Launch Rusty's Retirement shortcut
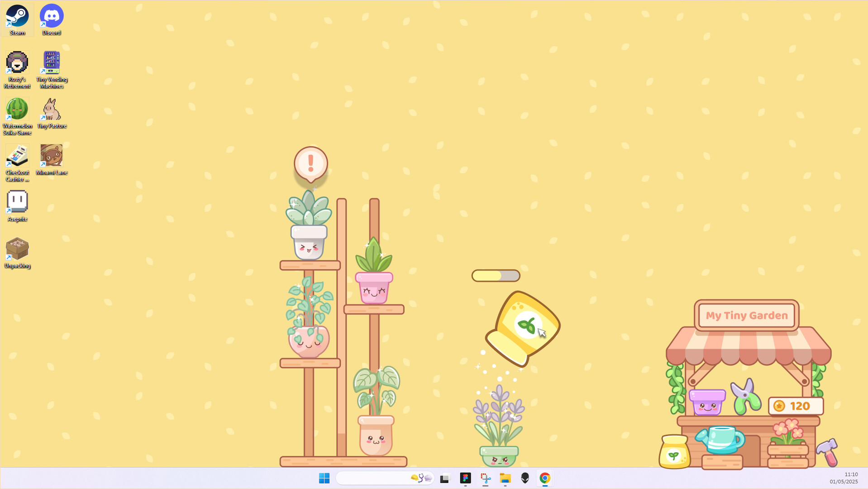 pyautogui.click(x=17, y=70)
